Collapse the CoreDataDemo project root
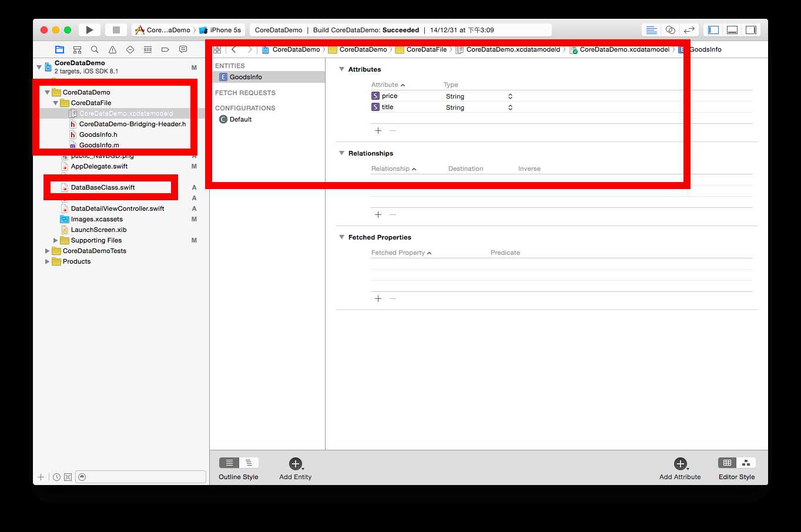This screenshot has width=801, height=532. 39,67
